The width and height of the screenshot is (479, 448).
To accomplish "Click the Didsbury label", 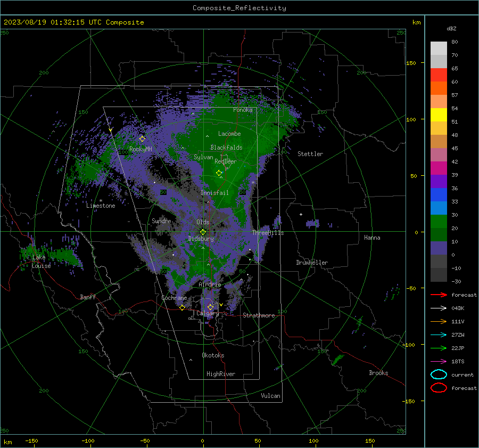I will (x=201, y=239).
